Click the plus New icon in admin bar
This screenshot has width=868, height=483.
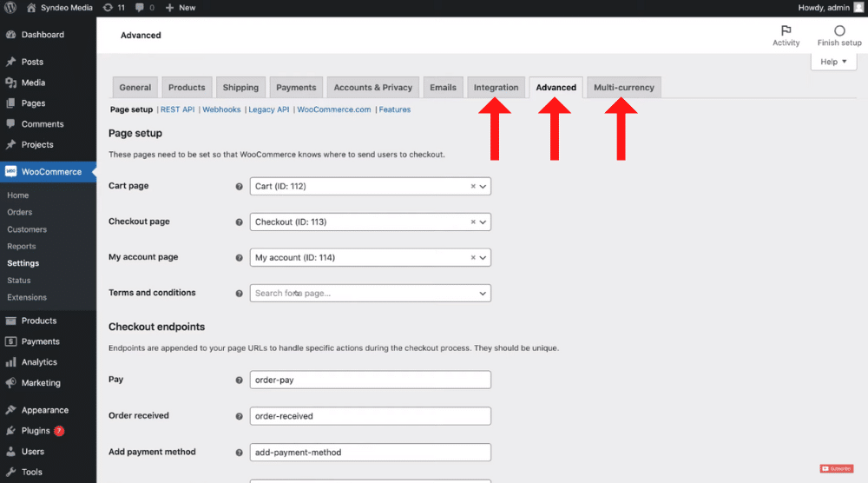tap(169, 8)
